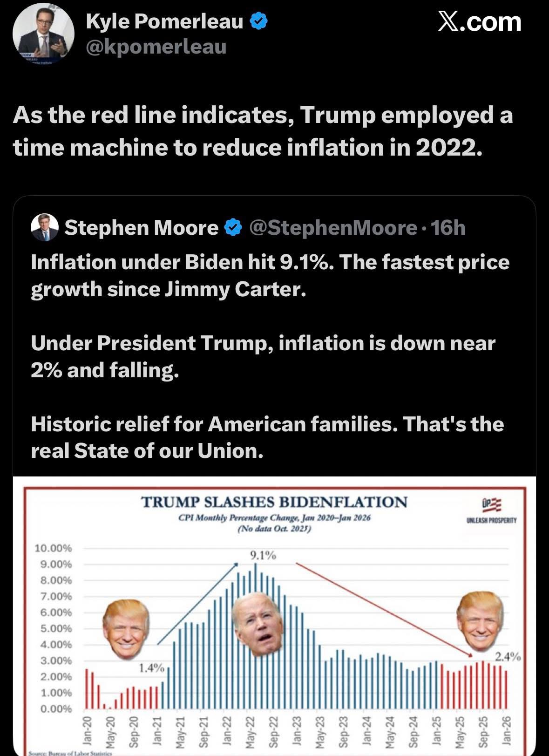Click the Biden face on the chart

[x=258, y=623]
